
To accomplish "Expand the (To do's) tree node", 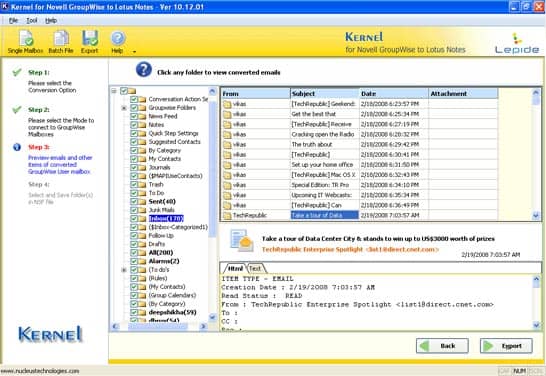I will (124, 270).
